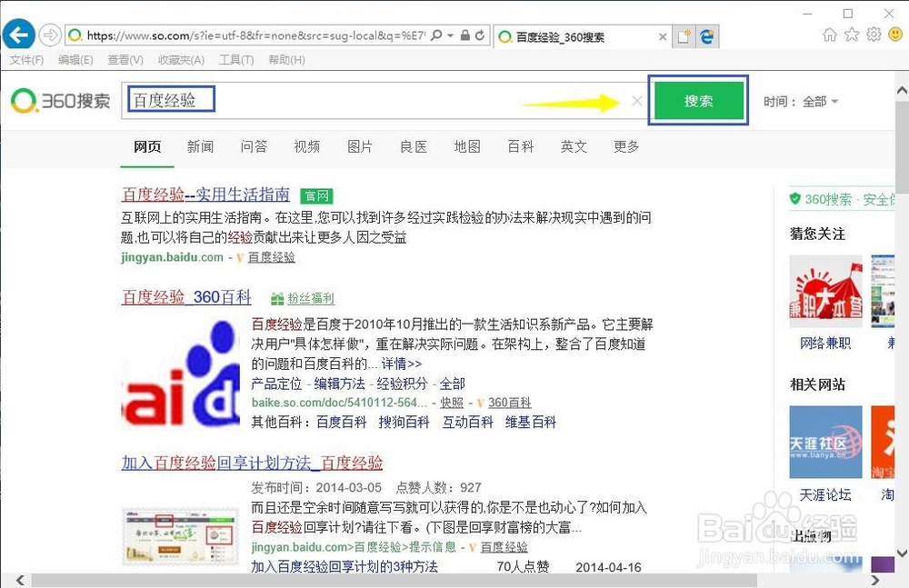Viewport: 909px width, 588px height.
Task: Click the 360百科 source link
Action: pos(510,403)
